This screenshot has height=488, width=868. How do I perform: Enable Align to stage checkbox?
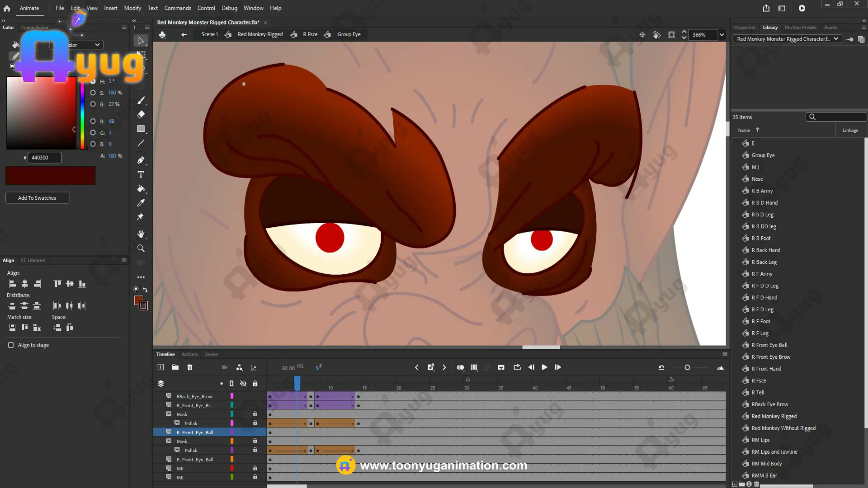click(11, 345)
